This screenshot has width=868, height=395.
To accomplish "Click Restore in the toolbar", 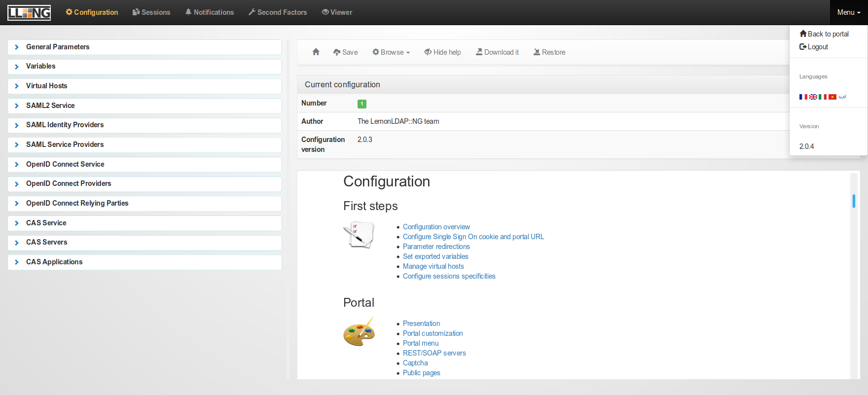I will 549,52.
